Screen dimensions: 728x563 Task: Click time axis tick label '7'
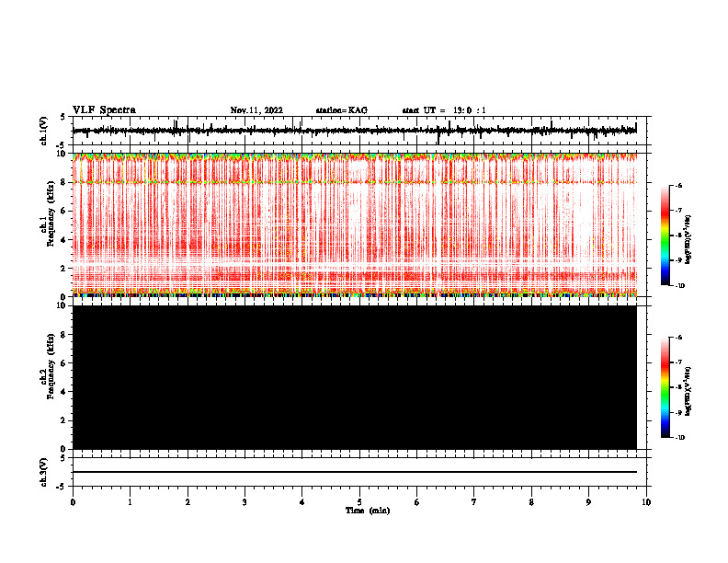pos(474,502)
